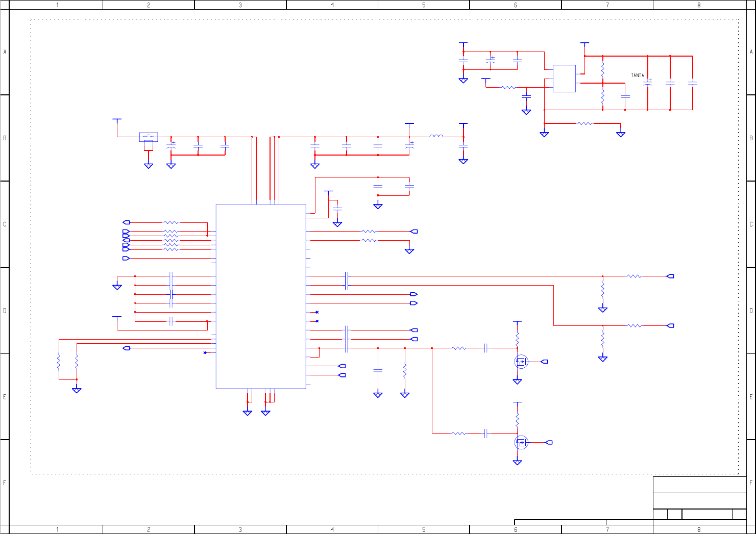Select the large central IC rectangle

tap(261, 296)
